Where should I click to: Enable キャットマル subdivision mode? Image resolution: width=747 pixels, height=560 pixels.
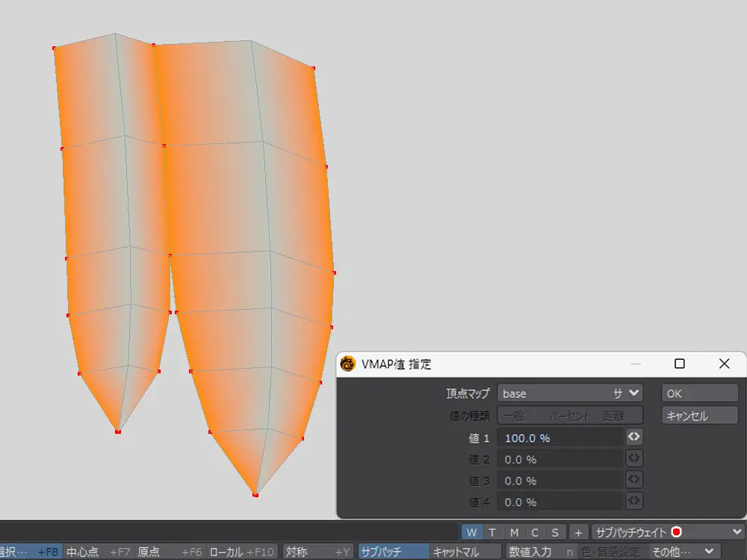[x=465, y=552]
